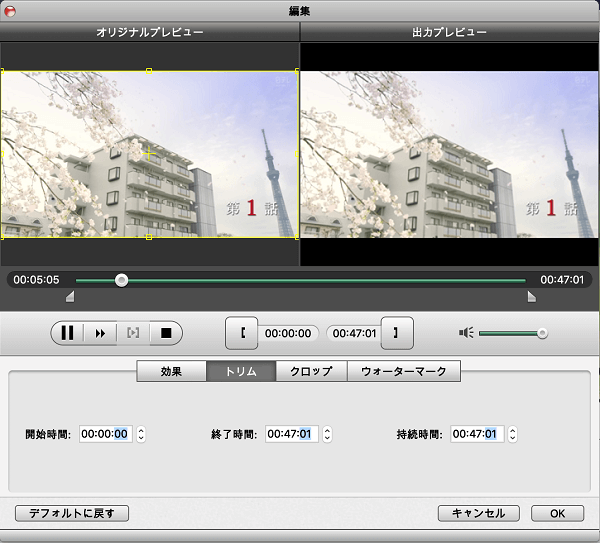This screenshot has height=543, width=600.
Task: Click the right trim marker triangle
Action: [x=531, y=297]
